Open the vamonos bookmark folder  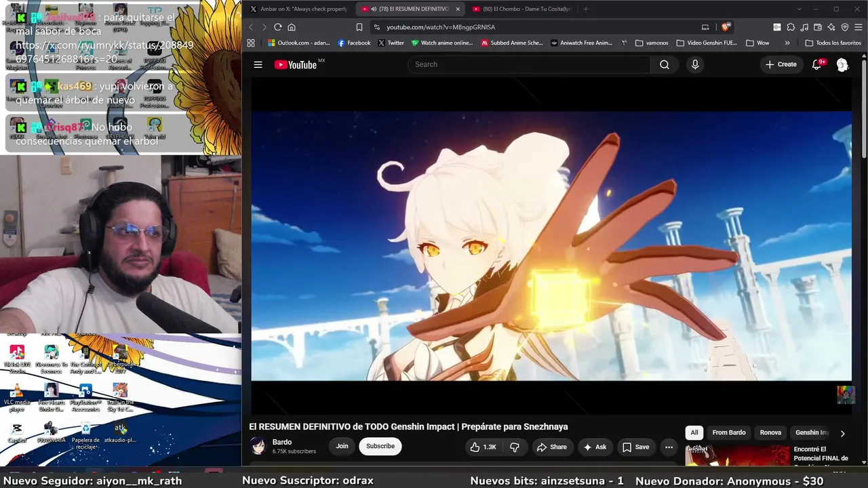652,43
